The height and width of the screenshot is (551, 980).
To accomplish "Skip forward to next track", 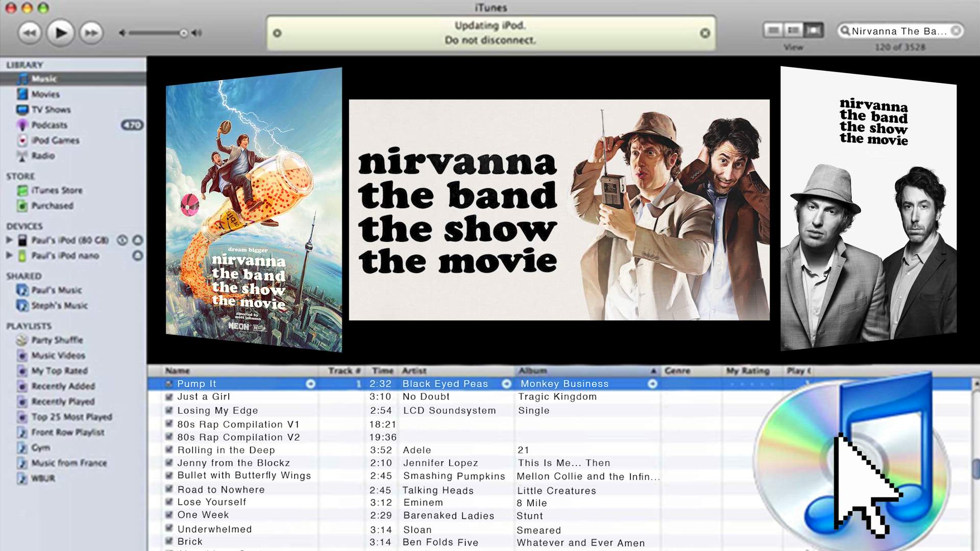I will [x=91, y=33].
